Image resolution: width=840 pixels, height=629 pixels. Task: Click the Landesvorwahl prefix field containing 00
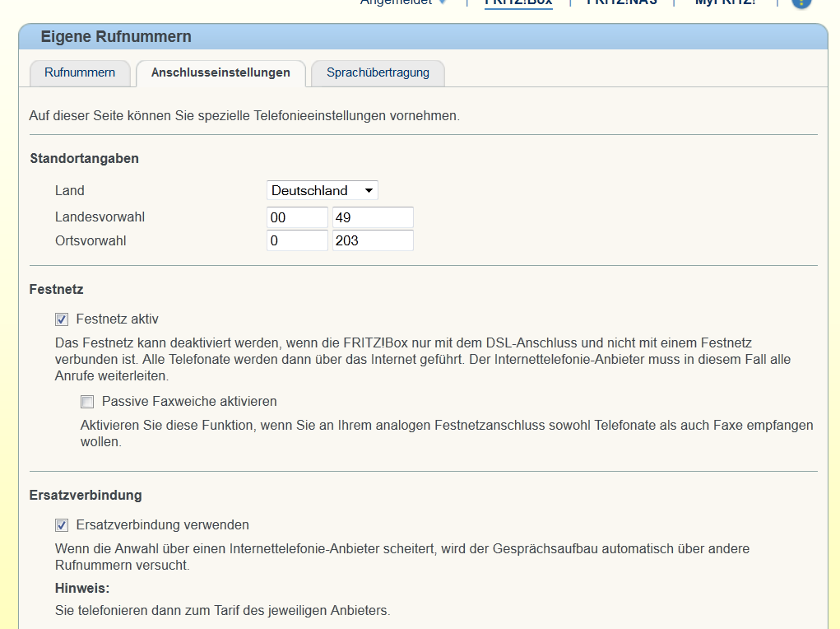(297, 217)
